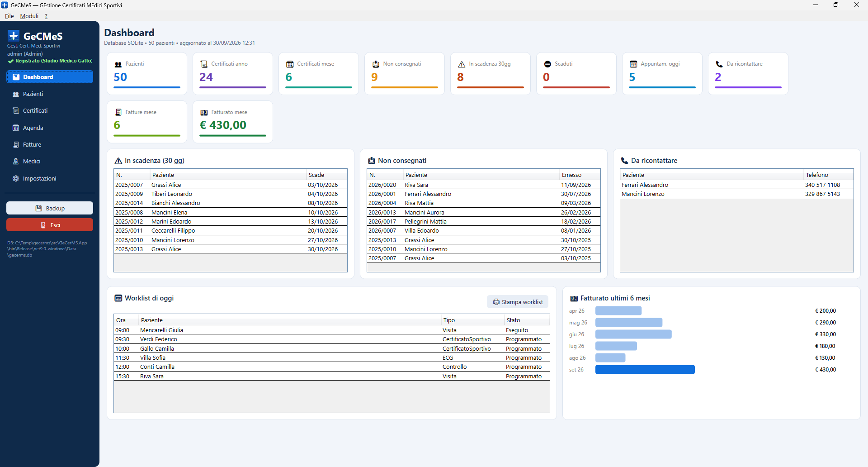Click the Certificati anno card icon

coord(204,64)
